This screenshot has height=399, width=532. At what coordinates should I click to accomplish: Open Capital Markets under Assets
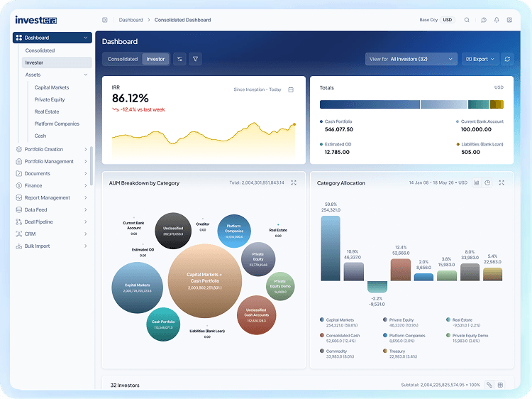[52, 87]
